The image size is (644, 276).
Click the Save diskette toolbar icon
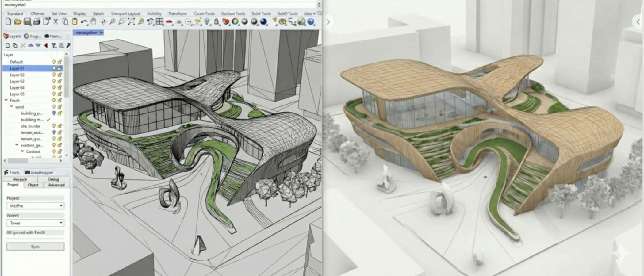tap(27, 22)
